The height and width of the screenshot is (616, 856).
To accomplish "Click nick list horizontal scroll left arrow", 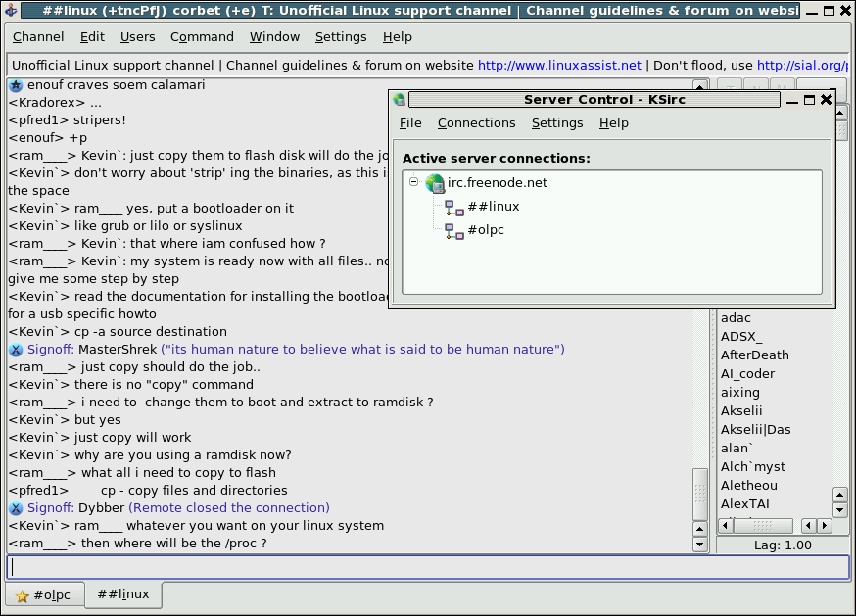I will (725, 526).
